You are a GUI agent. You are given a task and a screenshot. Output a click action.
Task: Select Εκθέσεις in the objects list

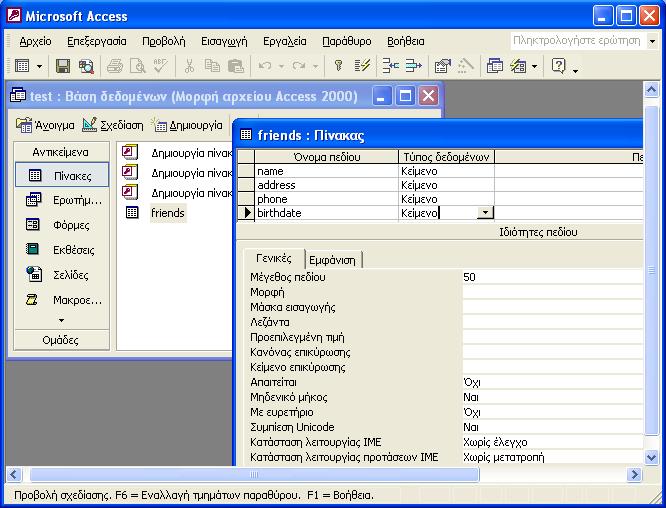62,250
